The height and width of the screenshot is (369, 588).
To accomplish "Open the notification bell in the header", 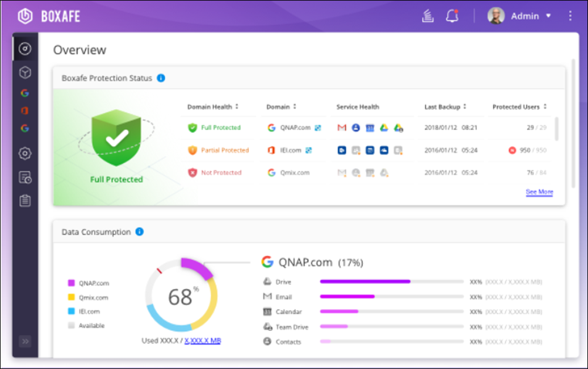I will [x=452, y=16].
